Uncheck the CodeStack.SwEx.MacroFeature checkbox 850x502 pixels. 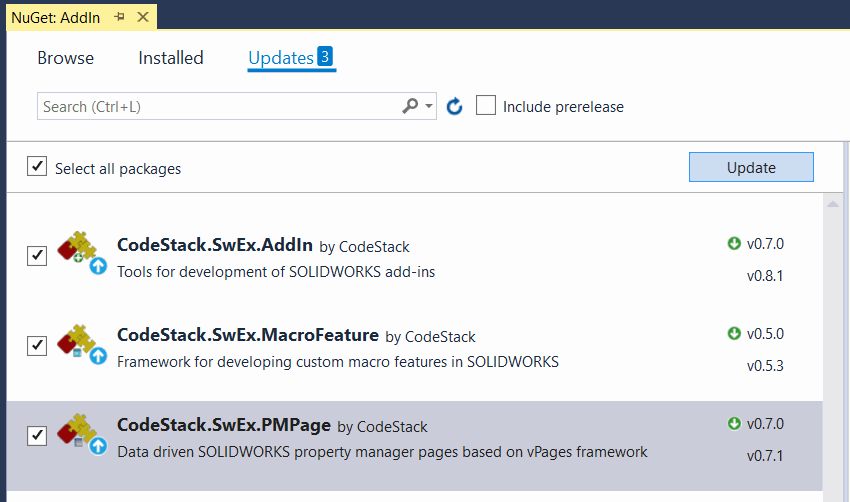(x=37, y=345)
